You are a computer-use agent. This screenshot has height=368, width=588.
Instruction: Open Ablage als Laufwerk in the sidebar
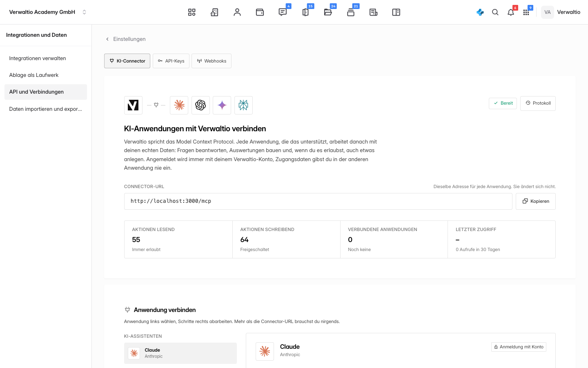[46, 75]
